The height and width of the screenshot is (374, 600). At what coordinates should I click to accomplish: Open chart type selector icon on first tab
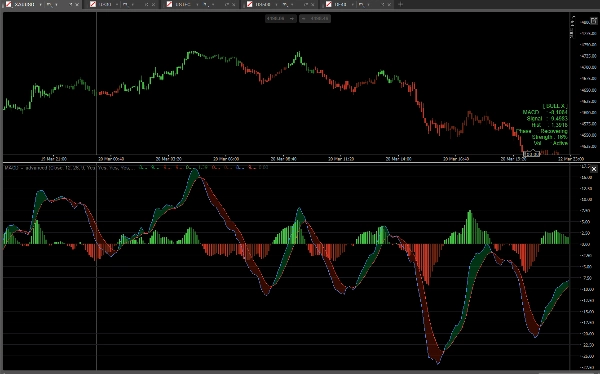click(49, 5)
